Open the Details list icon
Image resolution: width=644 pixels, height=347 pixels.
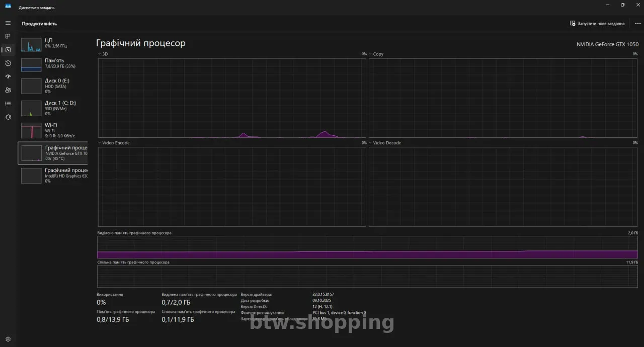[x=8, y=104]
